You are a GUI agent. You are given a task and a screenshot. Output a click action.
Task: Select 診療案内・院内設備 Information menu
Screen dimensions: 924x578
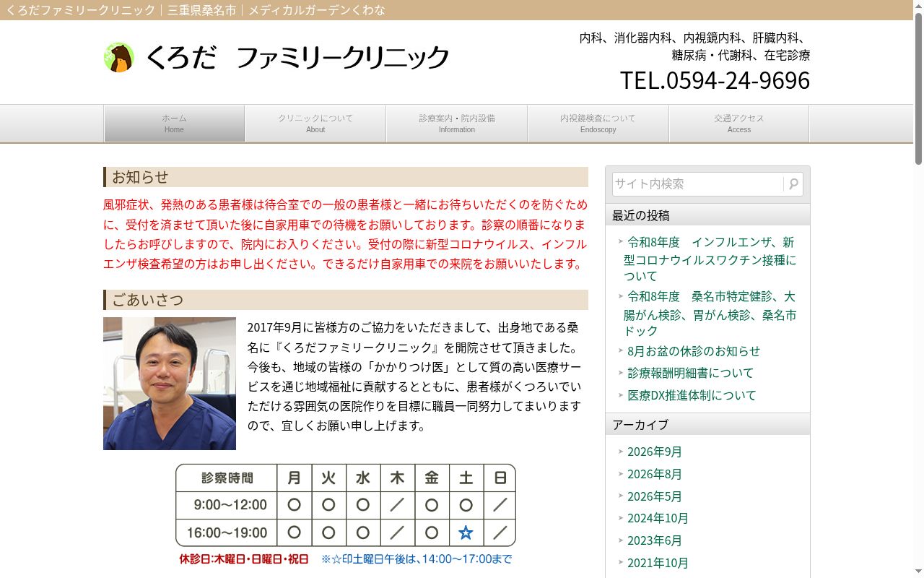[x=457, y=124]
